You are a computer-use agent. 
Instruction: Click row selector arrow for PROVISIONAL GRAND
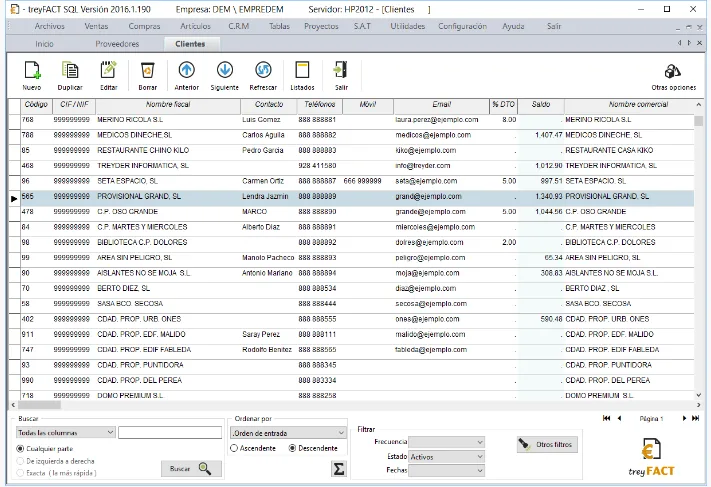tap(14, 198)
